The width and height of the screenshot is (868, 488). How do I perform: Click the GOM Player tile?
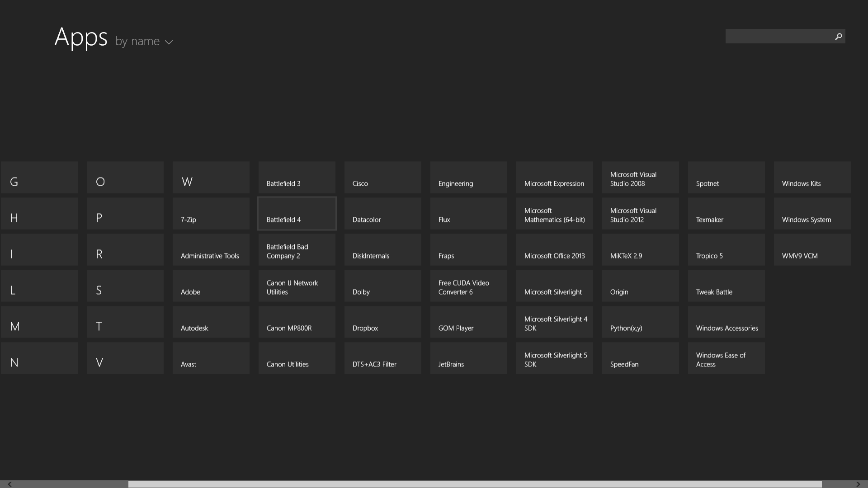coord(469,322)
